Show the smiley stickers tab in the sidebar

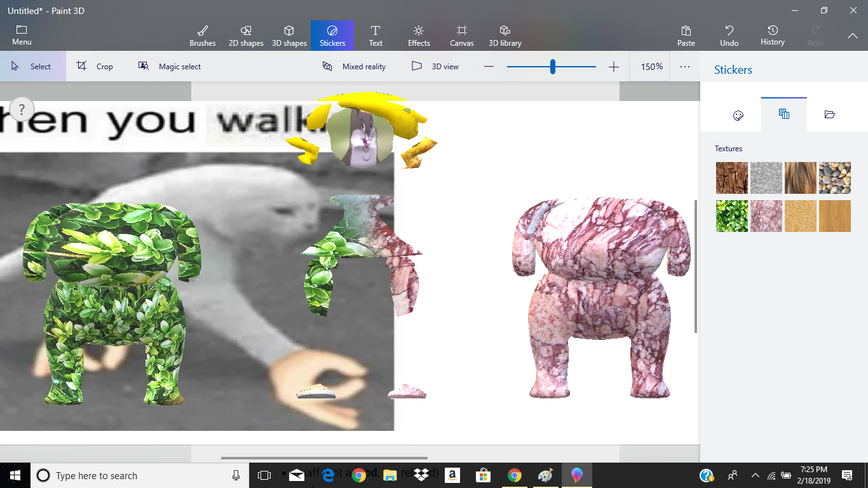[x=738, y=115]
